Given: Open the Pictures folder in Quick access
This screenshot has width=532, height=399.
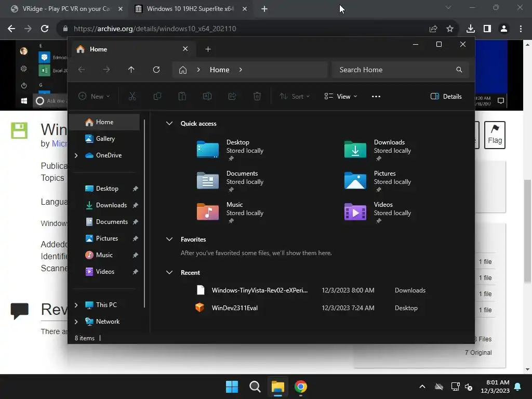Looking at the screenshot, I should point(378,181).
